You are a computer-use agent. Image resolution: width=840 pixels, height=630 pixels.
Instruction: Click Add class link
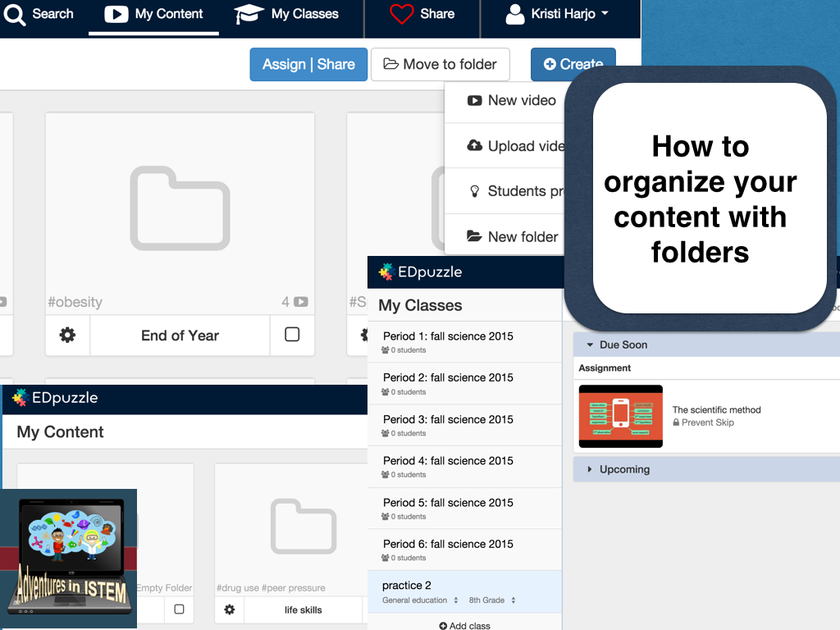tap(464, 626)
